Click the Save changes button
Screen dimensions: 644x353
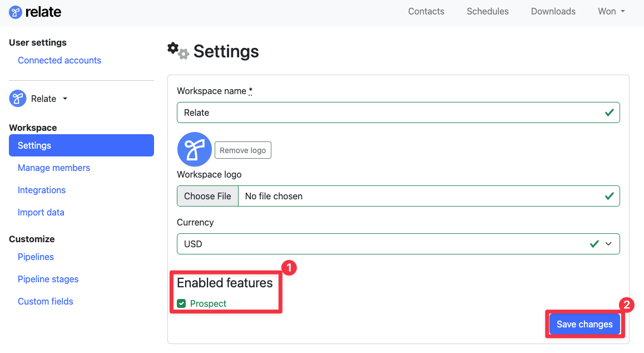click(x=584, y=323)
